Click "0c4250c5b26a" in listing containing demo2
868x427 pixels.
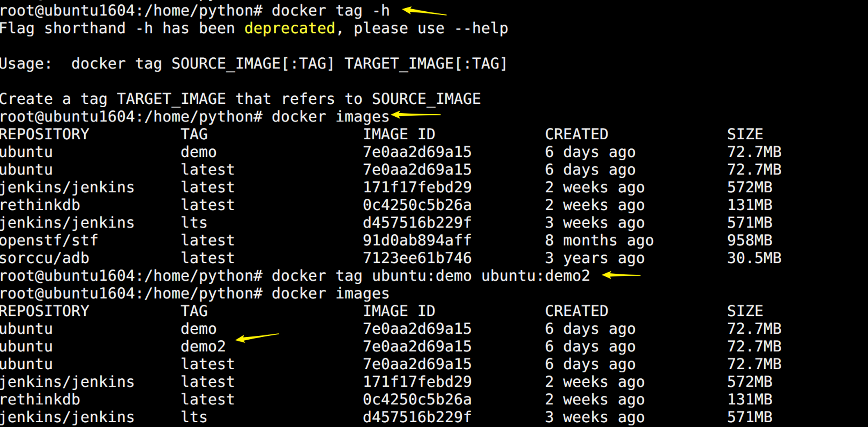417,400
